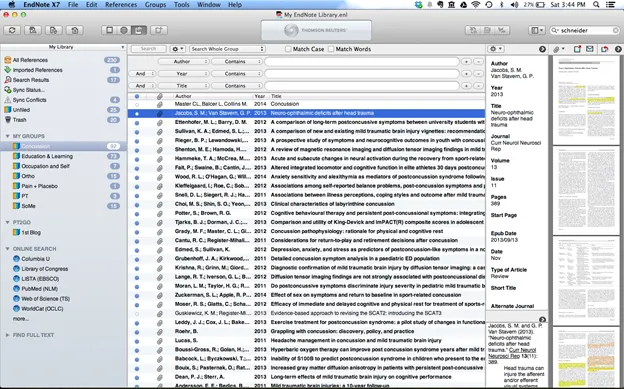Toggle read status of Guskiewicz row

137,313
